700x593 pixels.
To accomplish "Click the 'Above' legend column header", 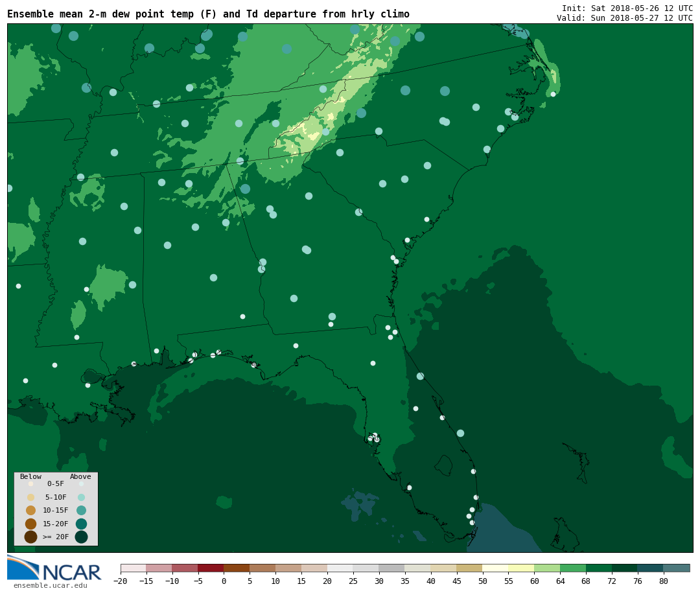I will point(80,476).
